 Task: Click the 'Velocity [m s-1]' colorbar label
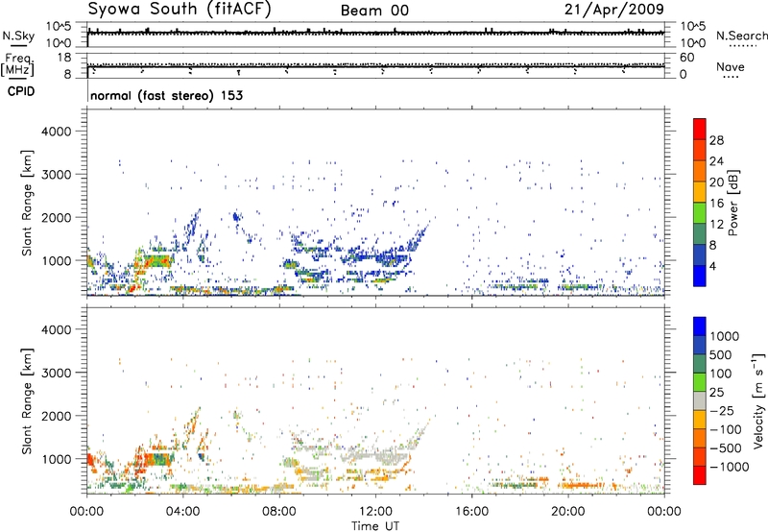(x=758, y=400)
